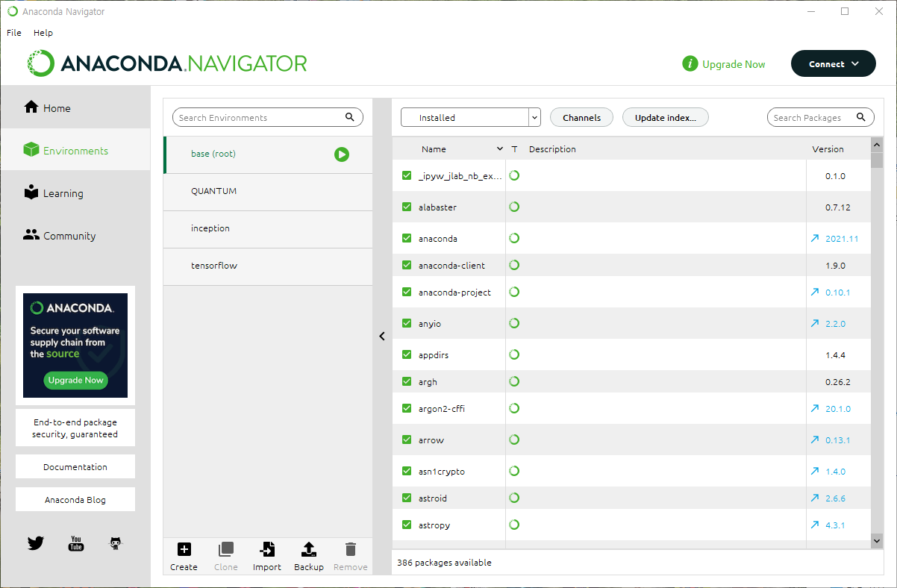Toggle the anyio package checkbox
Screen dimensions: 897x588
407,323
